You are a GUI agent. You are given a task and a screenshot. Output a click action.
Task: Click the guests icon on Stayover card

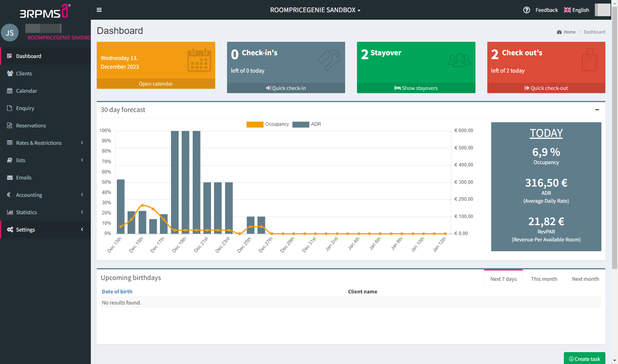point(459,60)
